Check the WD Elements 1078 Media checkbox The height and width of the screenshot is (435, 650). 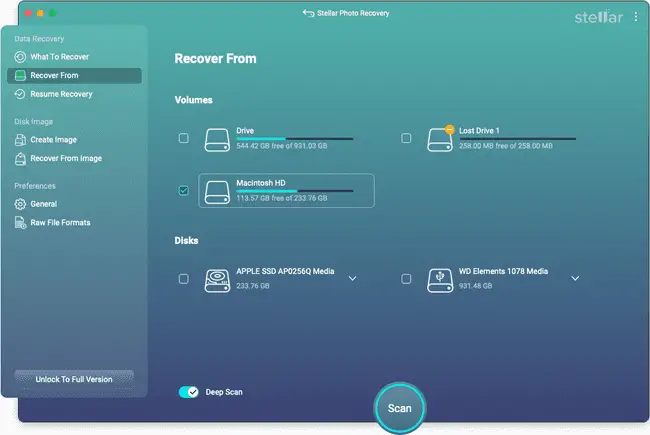(406, 279)
